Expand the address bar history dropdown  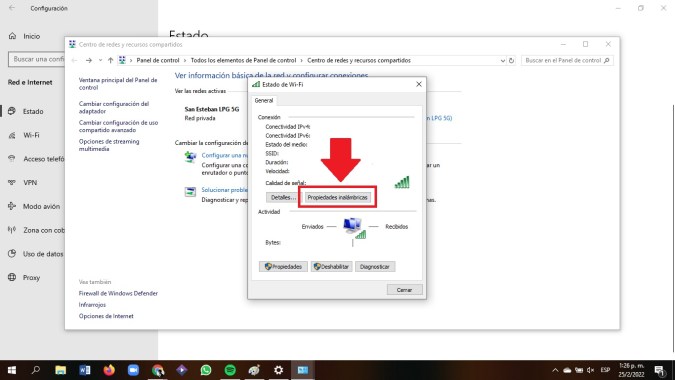pos(502,61)
